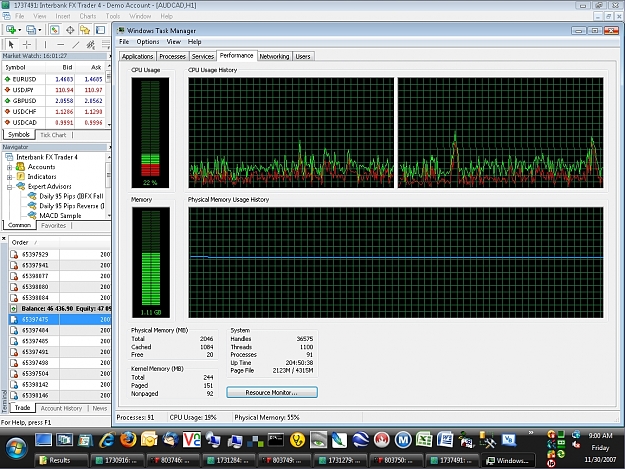Toggle the Terminal panel icon in FX Trader toolbar

100,30
